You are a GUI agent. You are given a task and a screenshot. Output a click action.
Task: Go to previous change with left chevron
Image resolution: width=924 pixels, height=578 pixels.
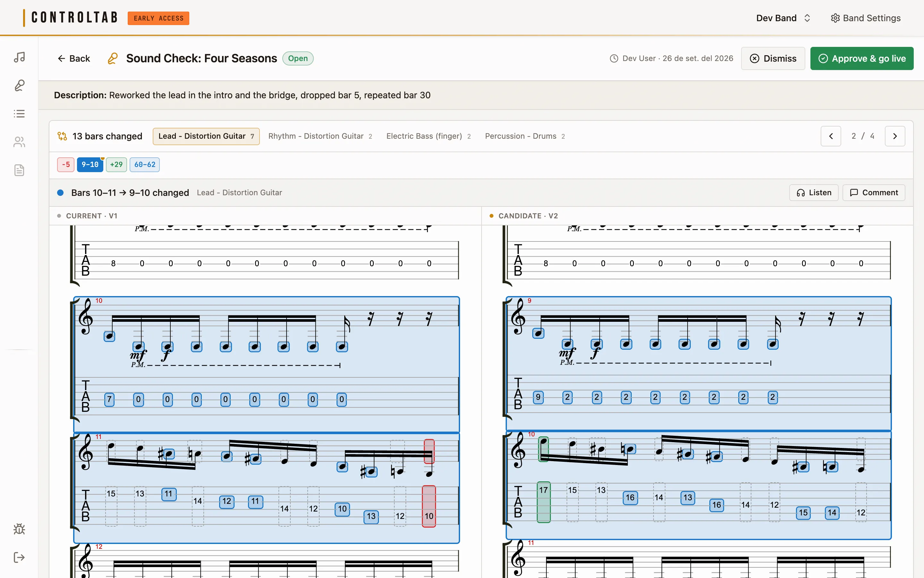point(831,136)
